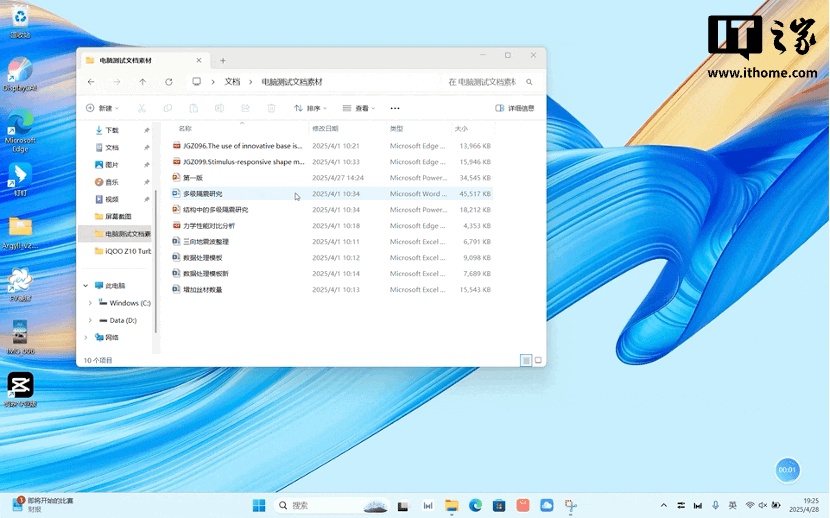Select the IMG_006 file on desktop

coord(20,338)
